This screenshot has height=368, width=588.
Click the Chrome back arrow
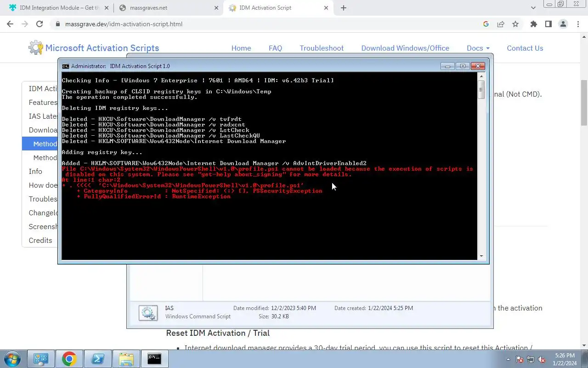(10, 24)
